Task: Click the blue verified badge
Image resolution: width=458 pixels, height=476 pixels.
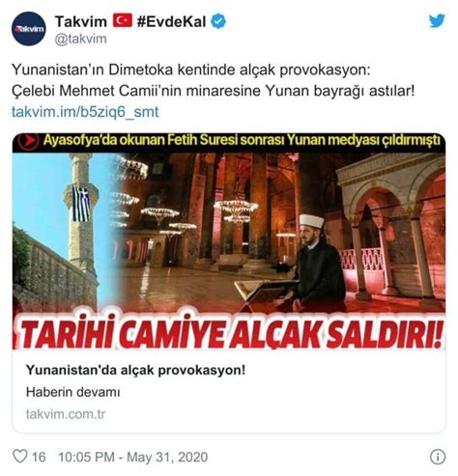Action: point(218,21)
